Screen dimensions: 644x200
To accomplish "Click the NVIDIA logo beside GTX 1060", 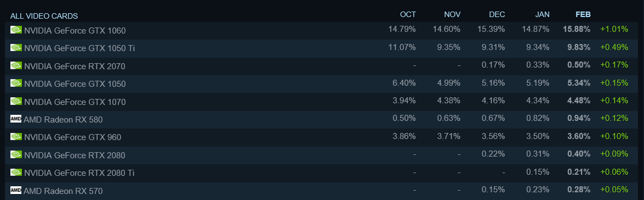I will point(16,30).
